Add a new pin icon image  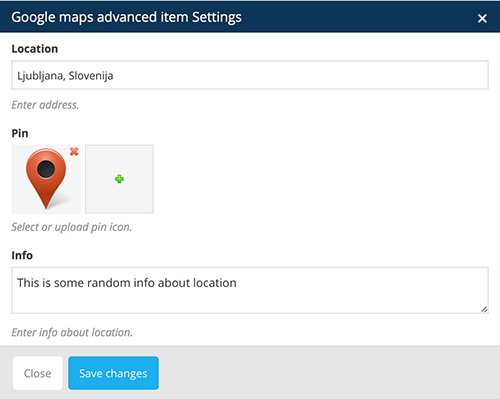pyautogui.click(x=119, y=179)
